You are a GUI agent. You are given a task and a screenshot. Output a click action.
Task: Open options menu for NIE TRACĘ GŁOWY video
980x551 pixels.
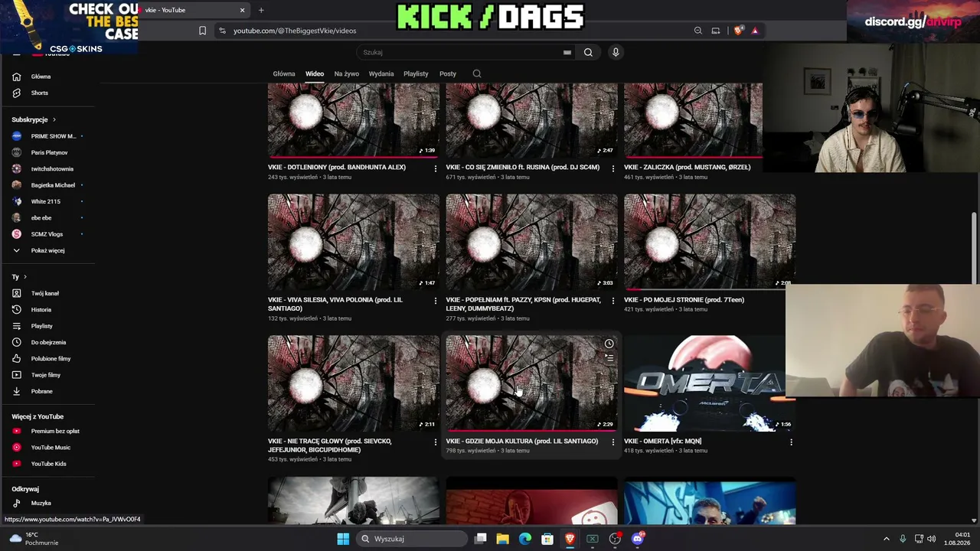point(435,442)
